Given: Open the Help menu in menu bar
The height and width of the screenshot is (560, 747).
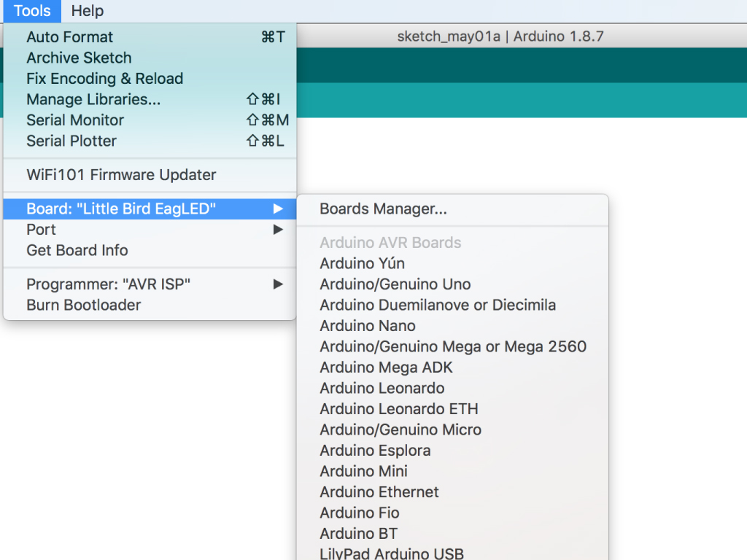Looking at the screenshot, I should point(88,10).
